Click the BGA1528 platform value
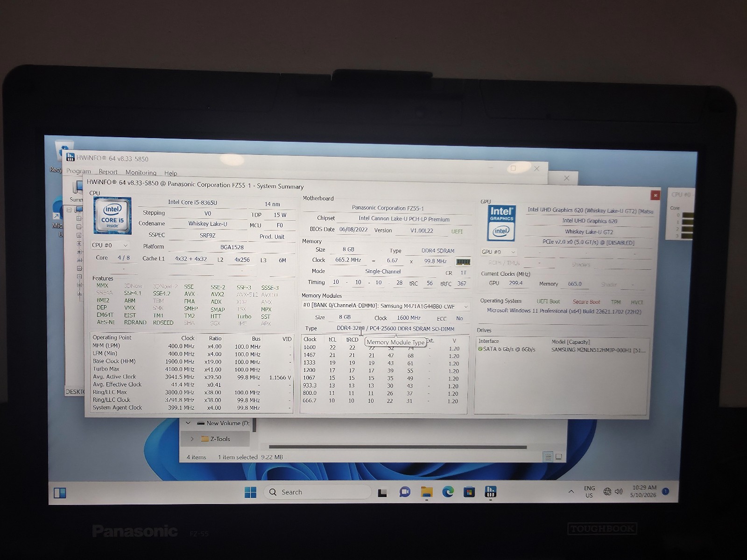This screenshot has height=560, width=747. (232, 247)
